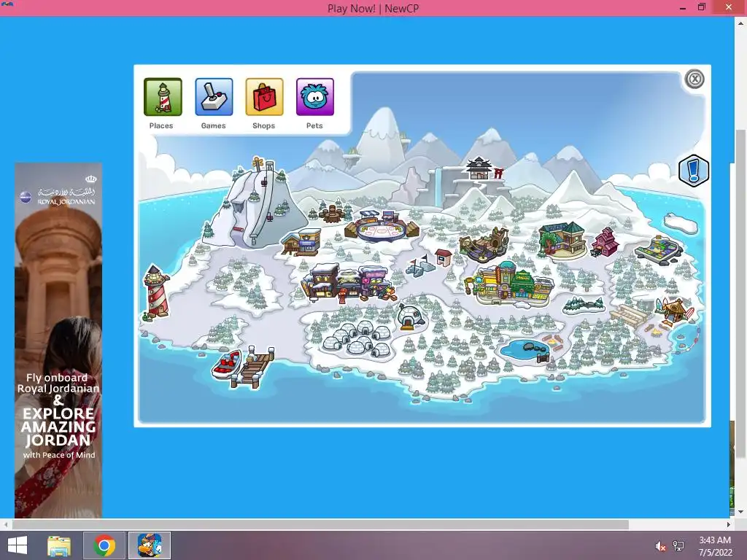Go to the Plaza buildings
747x560 pixels.
click(510, 284)
